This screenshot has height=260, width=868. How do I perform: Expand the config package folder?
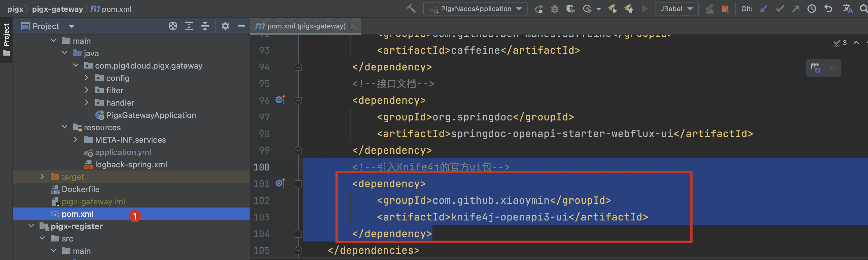click(86, 78)
